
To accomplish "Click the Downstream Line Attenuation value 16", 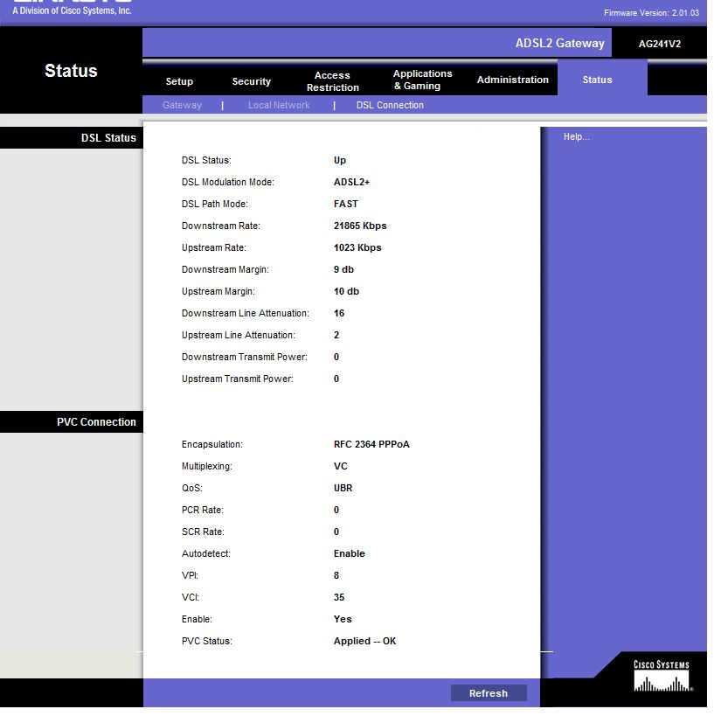I will pyautogui.click(x=339, y=313).
